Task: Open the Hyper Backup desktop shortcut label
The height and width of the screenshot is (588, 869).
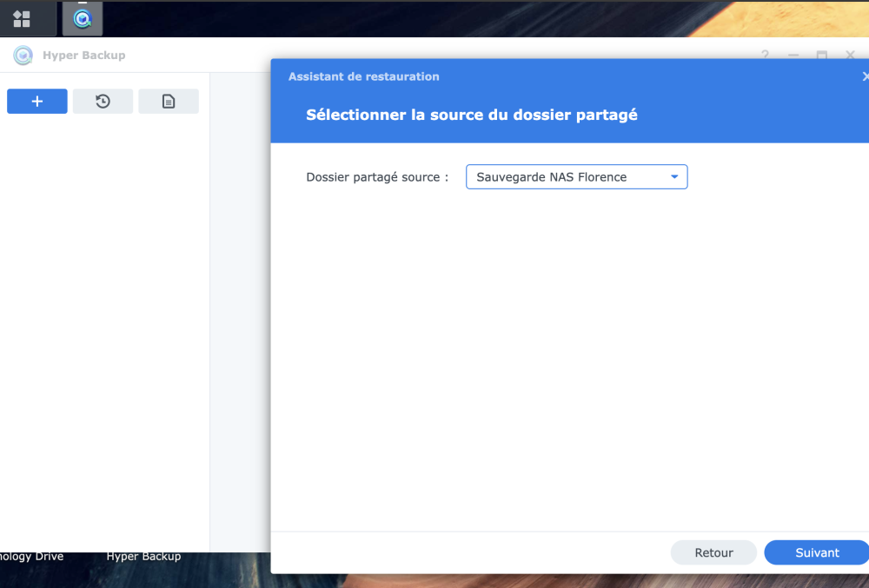Action: click(x=143, y=557)
